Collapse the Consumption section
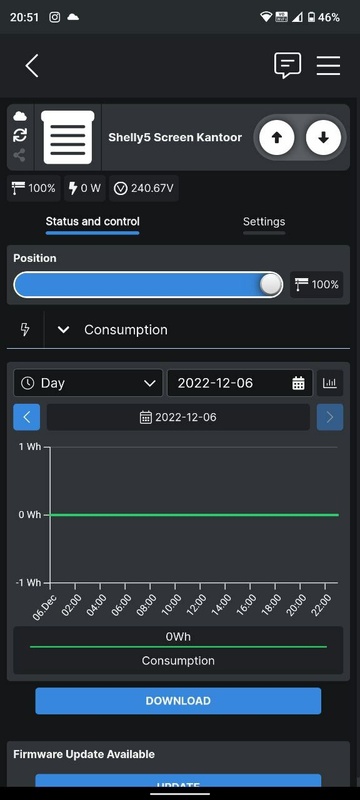360x800 pixels. click(63, 330)
